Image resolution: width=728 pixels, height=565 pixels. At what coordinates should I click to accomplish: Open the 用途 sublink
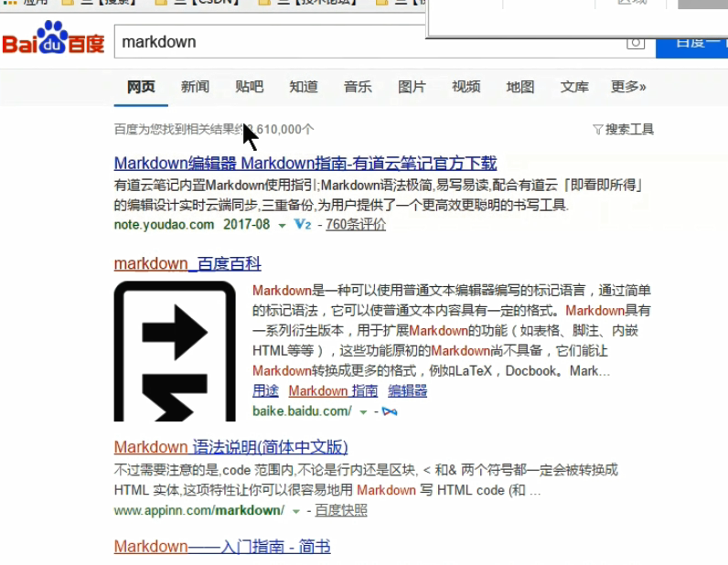(x=265, y=391)
